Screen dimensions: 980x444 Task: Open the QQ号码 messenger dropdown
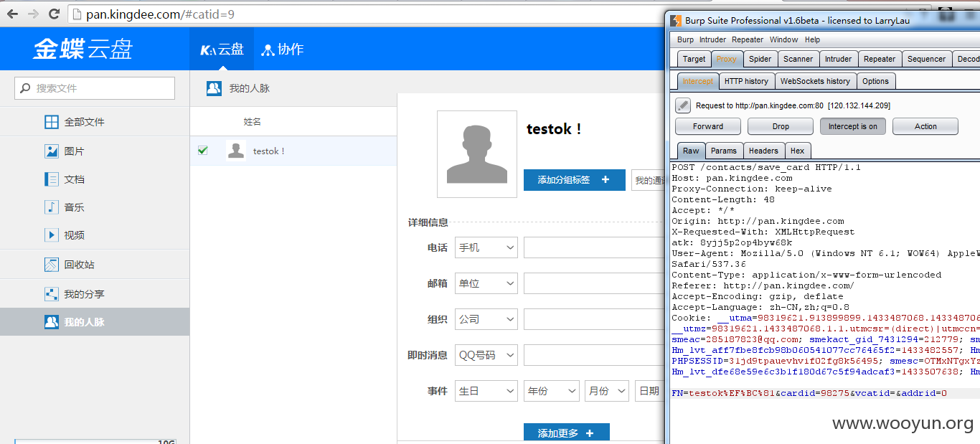click(486, 355)
